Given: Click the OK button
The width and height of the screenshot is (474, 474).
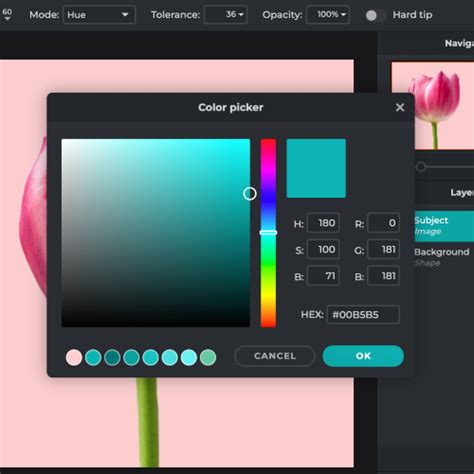Looking at the screenshot, I should tap(363, 356).
